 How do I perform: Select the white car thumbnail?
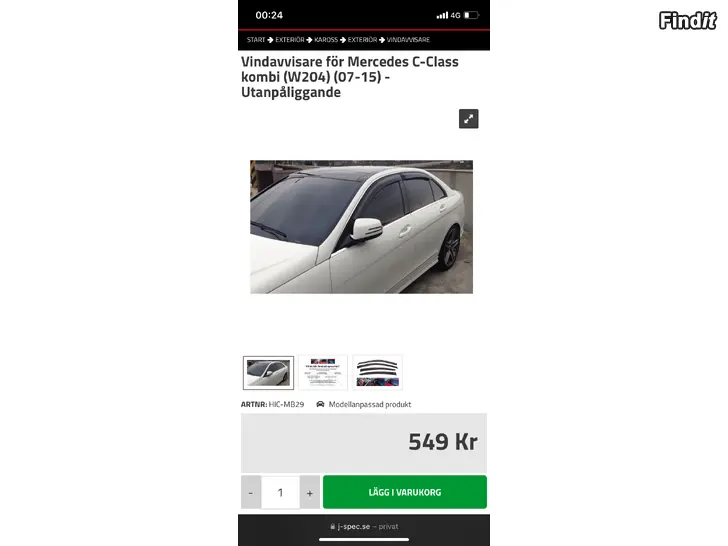[x=268, y=373]
